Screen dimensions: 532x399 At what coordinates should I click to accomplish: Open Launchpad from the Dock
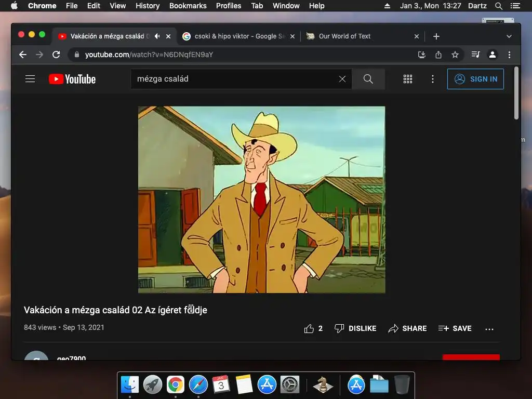tap(152, 385)
